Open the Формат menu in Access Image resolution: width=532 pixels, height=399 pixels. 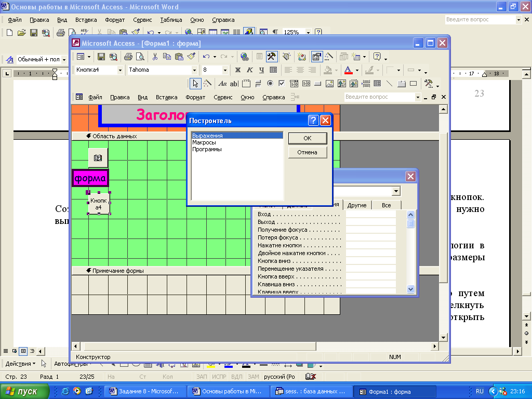(x=195, y=97)
